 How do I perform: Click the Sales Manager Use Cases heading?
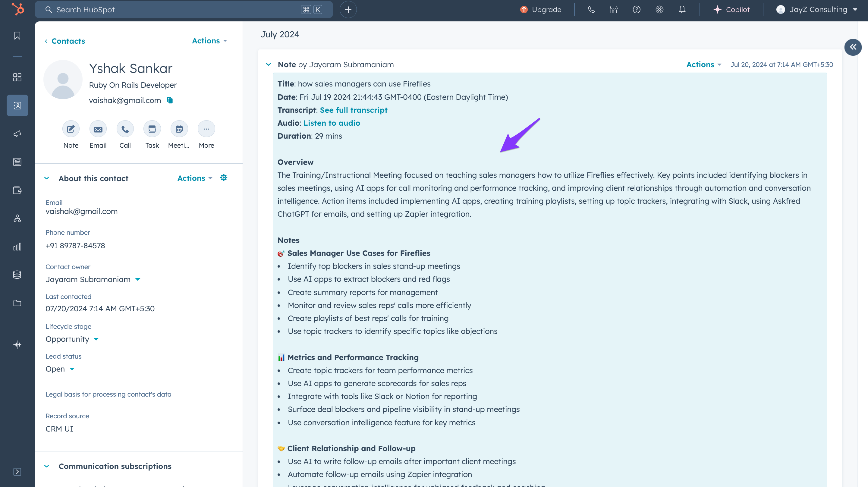(359, 253)
